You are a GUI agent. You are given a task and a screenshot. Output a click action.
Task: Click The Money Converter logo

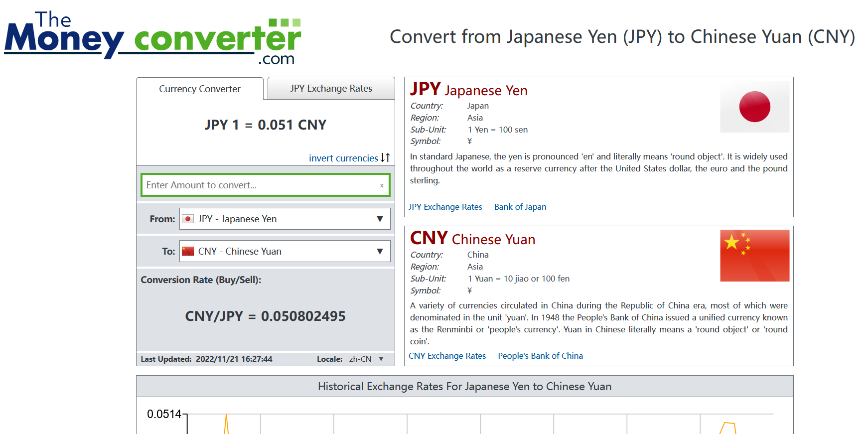[152, 38]
